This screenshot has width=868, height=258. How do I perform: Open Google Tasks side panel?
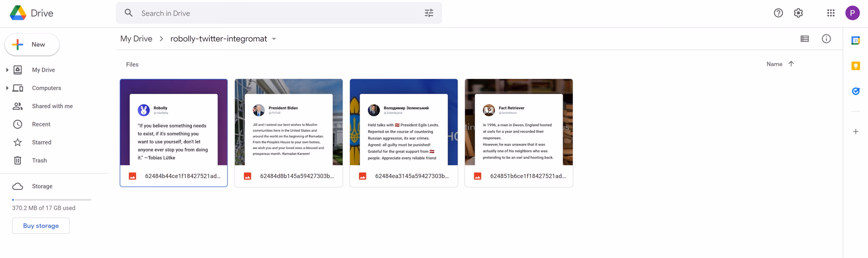tap(855, 91)
